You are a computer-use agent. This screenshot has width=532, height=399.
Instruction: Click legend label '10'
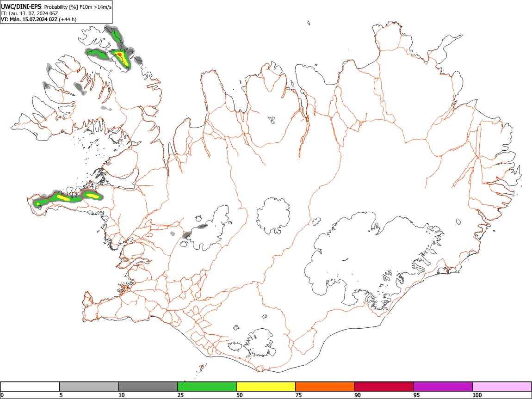click(122, 395)
